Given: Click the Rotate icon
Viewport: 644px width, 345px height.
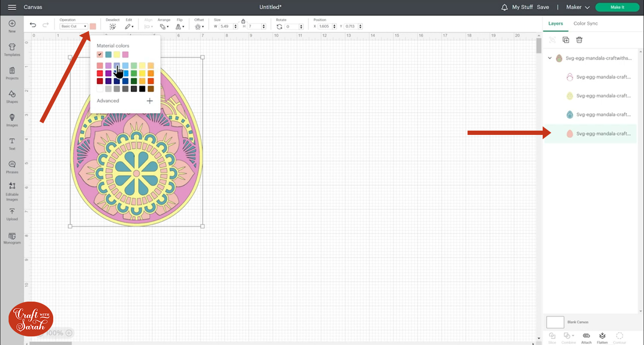Looking at the screenshot, I should point(279,27).
